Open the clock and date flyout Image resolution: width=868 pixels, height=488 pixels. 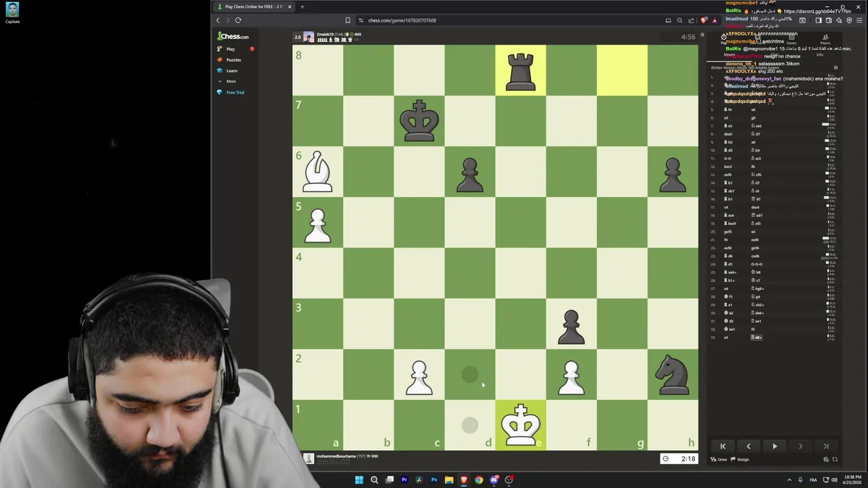(x=852, y=480)
